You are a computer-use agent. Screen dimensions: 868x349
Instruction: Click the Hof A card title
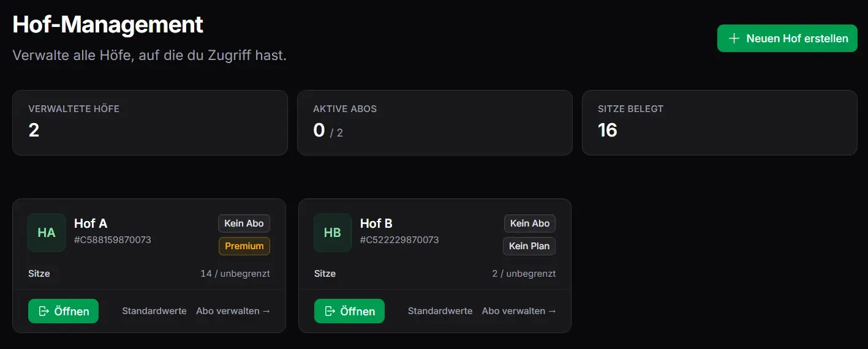pos(91,223)
